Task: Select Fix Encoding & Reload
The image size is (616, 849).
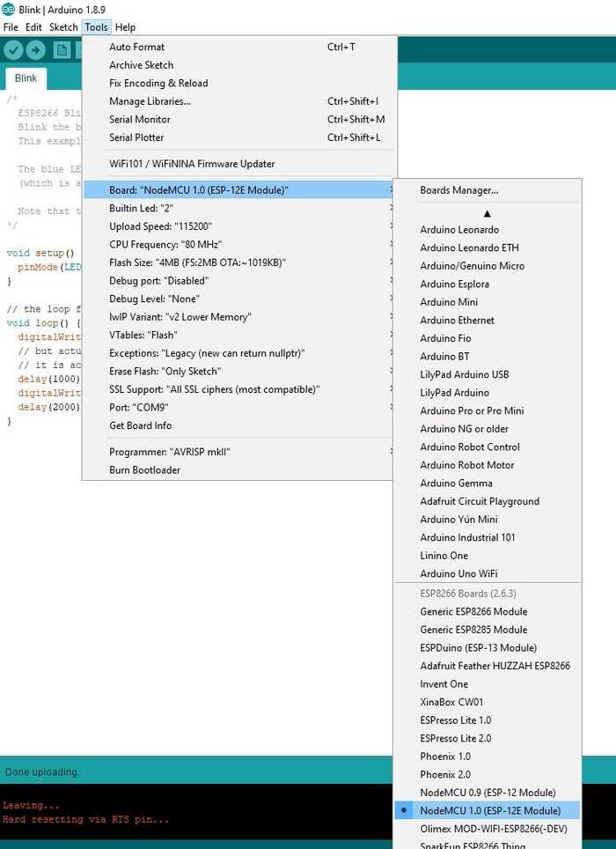Action: click(x=239, y=84)
